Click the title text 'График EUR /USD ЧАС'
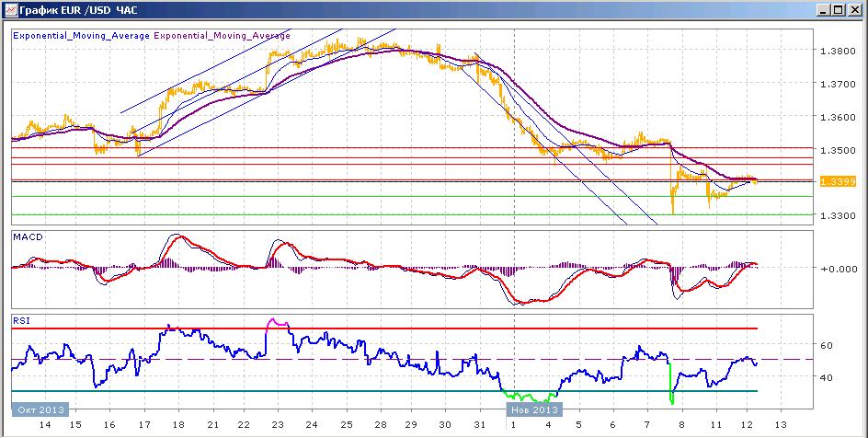 78,10
